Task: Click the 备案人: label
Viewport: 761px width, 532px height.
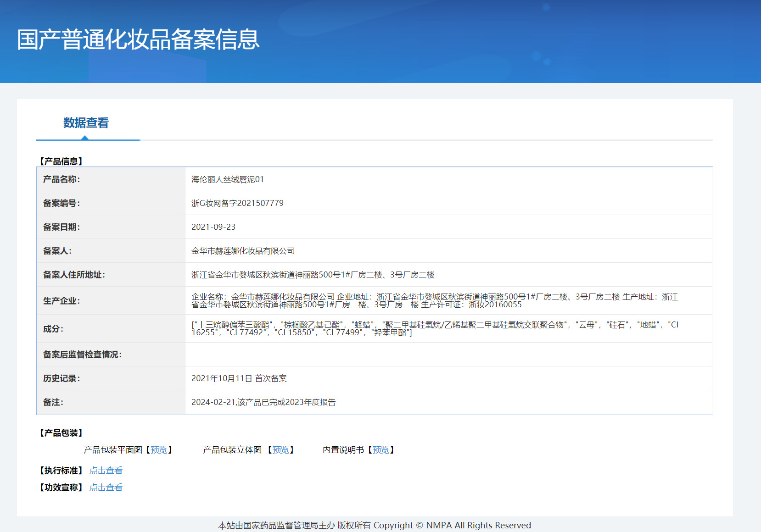Action: pyautogui.click(x=57, y=251)
